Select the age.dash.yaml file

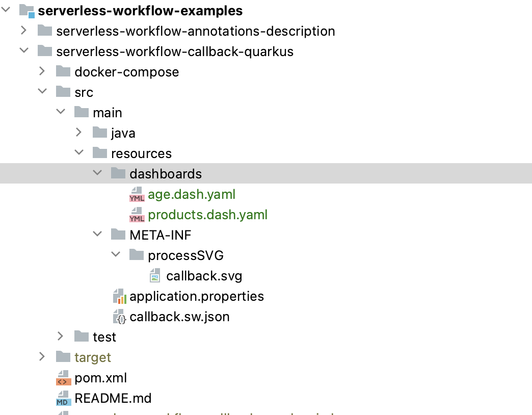(192, 194)
